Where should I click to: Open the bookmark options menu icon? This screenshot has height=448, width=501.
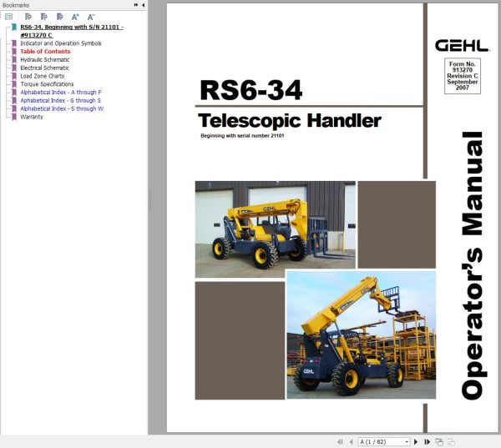tap(8, 17)
